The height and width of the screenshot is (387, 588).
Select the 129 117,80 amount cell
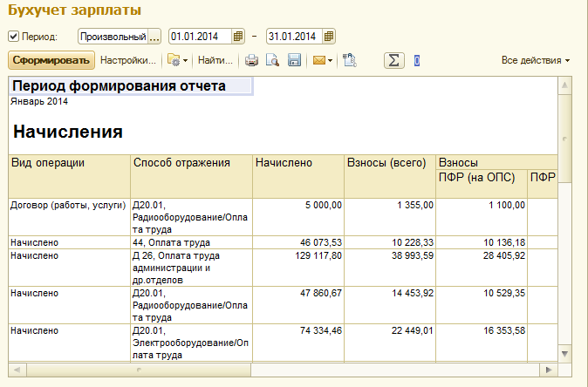point(298,268)
